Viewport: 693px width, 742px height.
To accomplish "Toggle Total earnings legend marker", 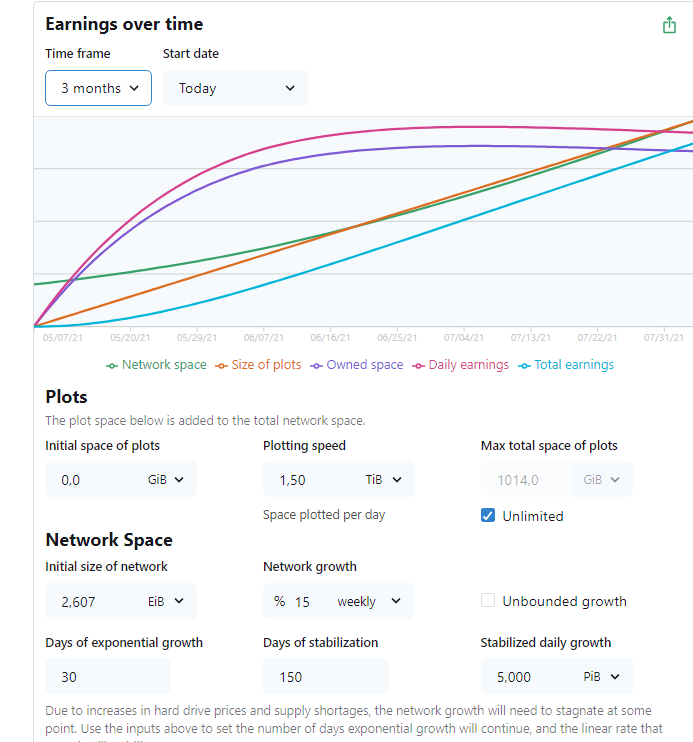I will coord(525,365).
